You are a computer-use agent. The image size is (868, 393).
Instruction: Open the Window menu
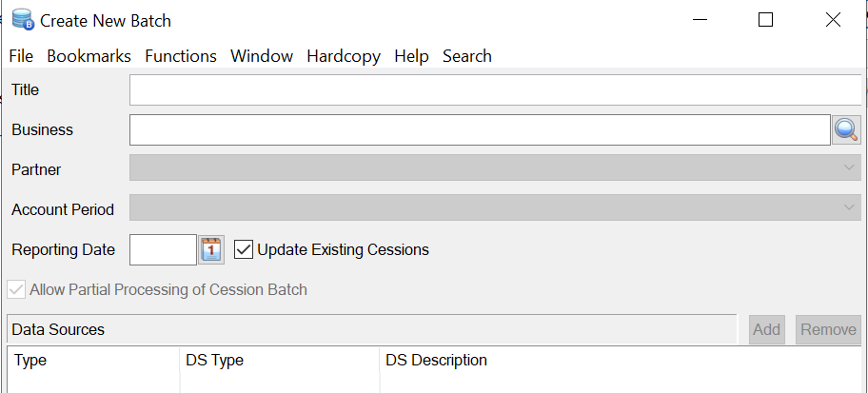(262, 56)
